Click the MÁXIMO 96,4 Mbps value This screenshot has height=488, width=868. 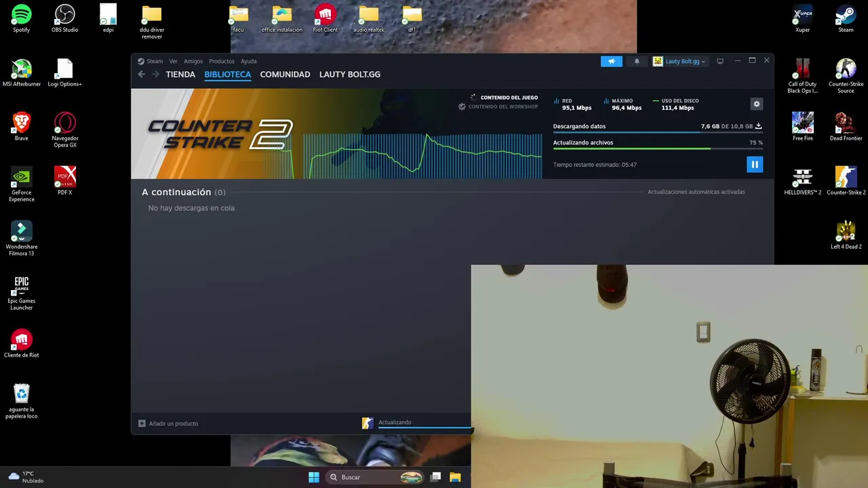pyautogui.click(x=627, y=108)
